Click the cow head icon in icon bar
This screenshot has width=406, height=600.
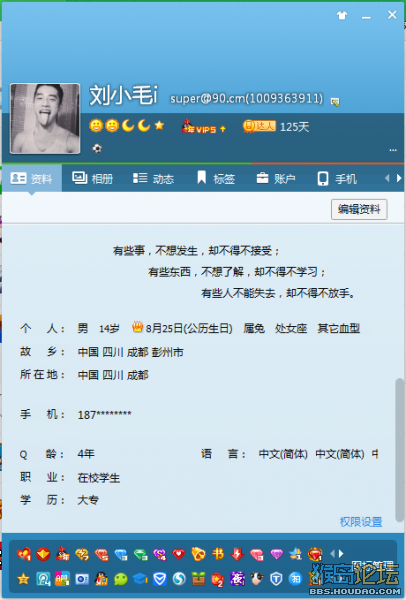pos(257,579)
